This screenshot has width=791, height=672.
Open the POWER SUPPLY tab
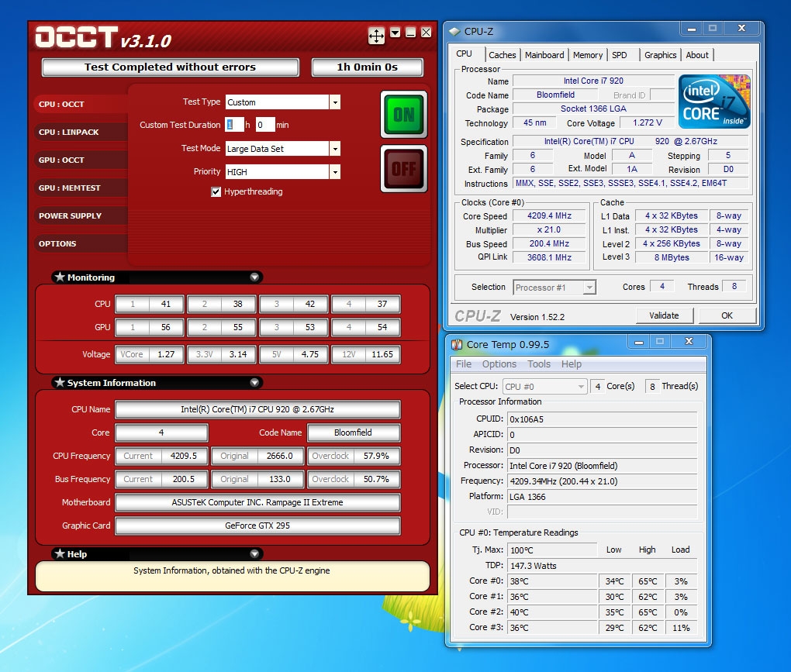click(x=81, y=215)
